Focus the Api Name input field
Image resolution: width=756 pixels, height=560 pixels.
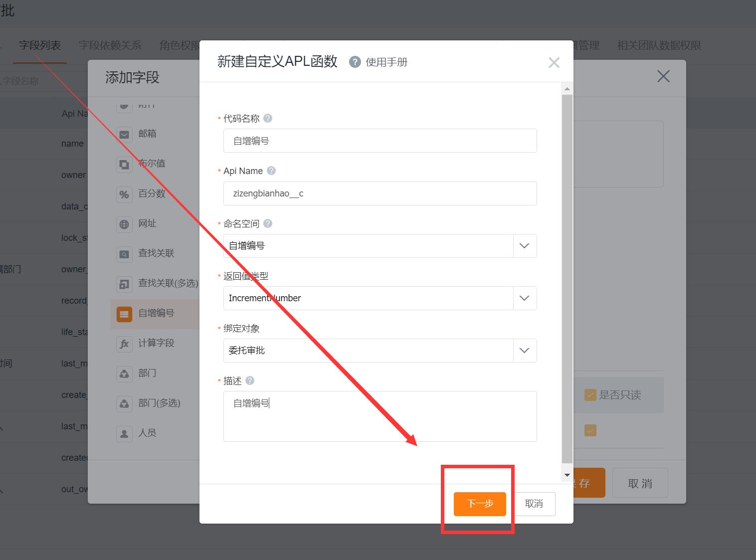coord(380,193)
